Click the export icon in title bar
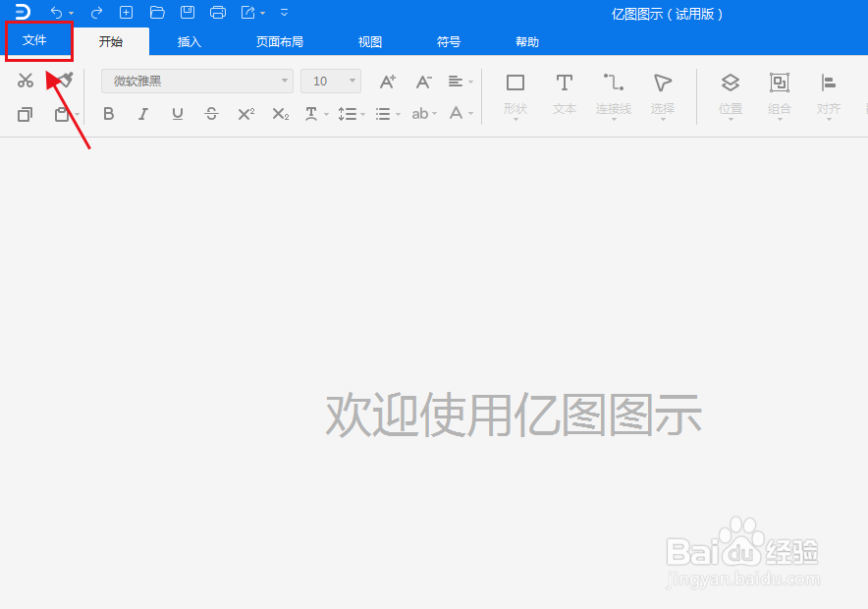This screenshot has height=609, width=868. (x=248, y=12)
